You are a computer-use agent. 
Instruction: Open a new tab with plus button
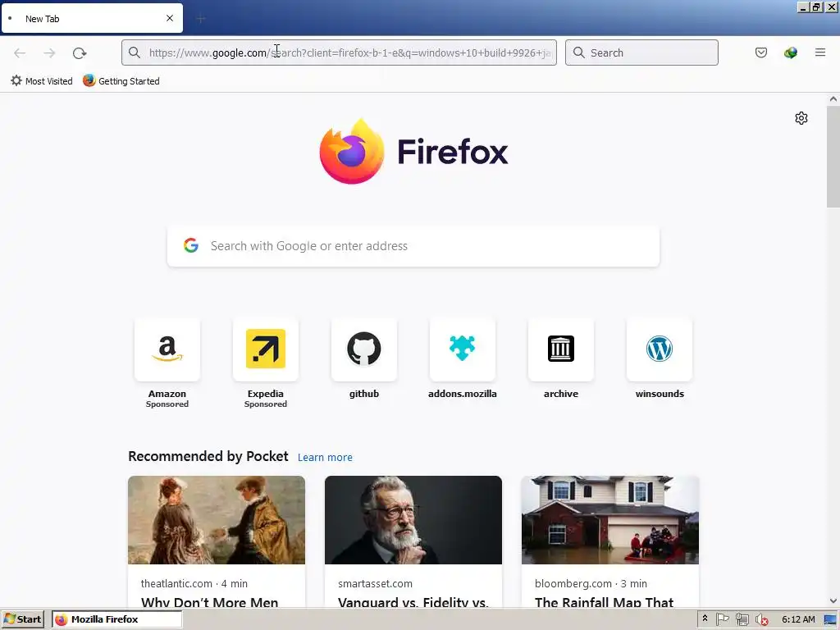pyautogui.click(x=201, y=19)
